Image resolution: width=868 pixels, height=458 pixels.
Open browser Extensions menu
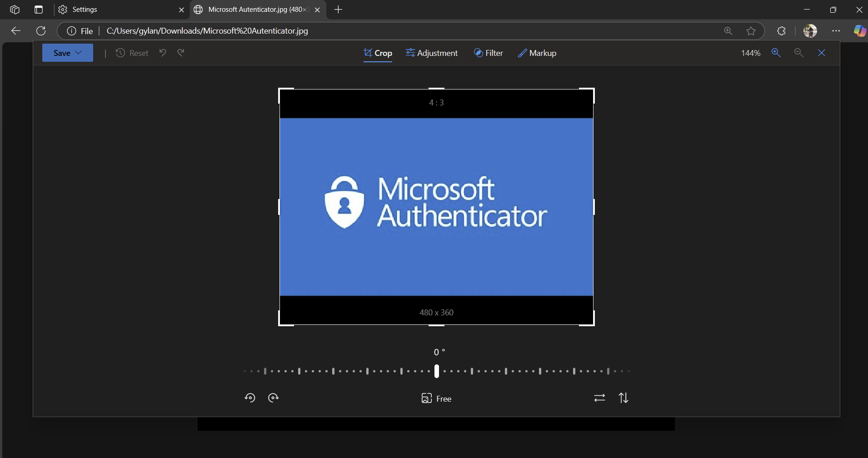pyautogui.click(x=781, y=31)
